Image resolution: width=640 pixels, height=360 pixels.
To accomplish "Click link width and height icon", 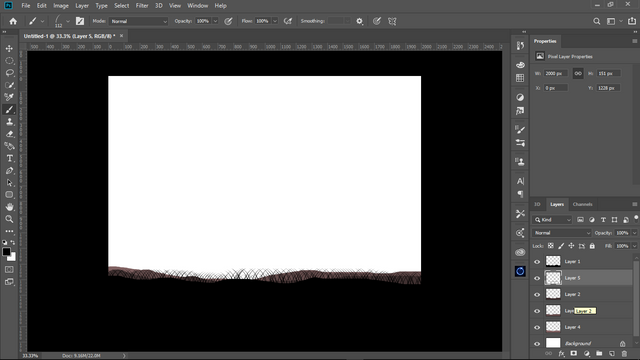I will pos(578,73).
